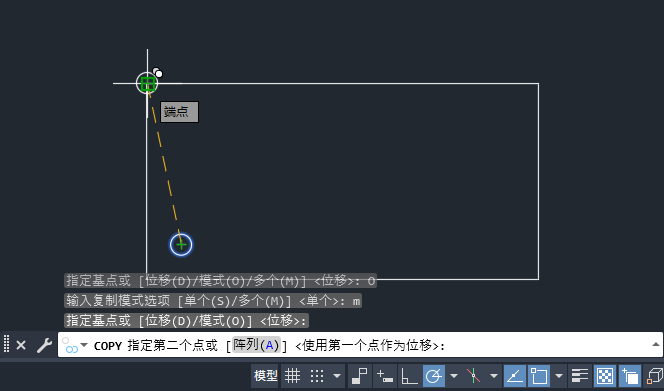Close the command line window
The width and height of the screenshot is (664, 391).
coord(21,346)
